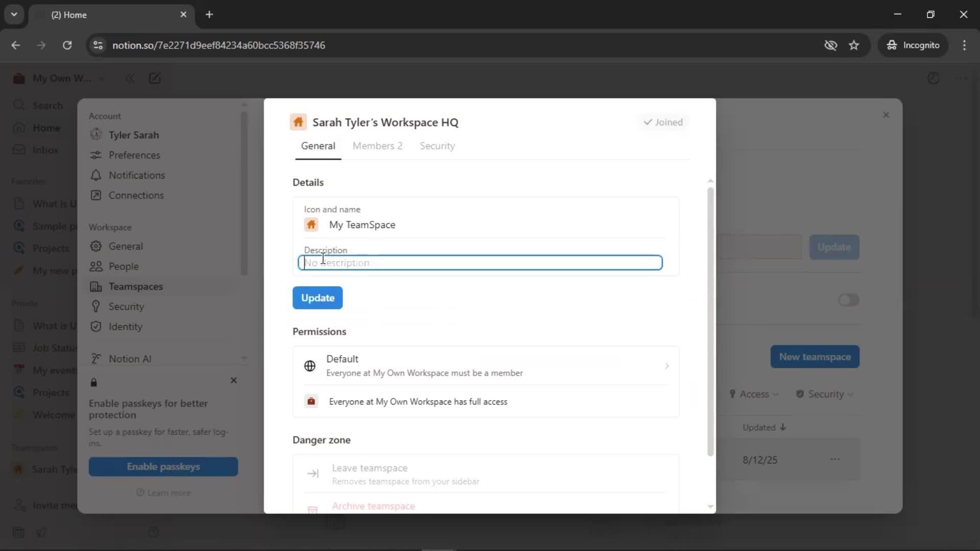
Task: Click the Teamspaces building icon
Action: tap(96, 286)
